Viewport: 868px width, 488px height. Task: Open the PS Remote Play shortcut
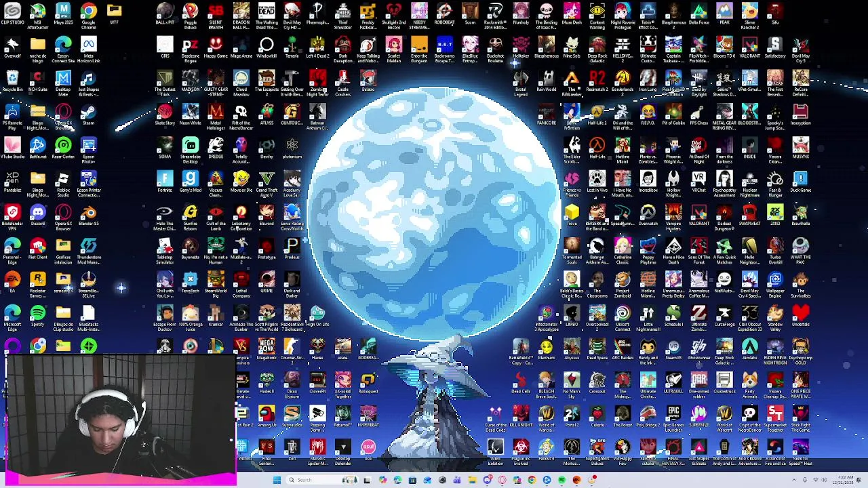pos(12,117)
